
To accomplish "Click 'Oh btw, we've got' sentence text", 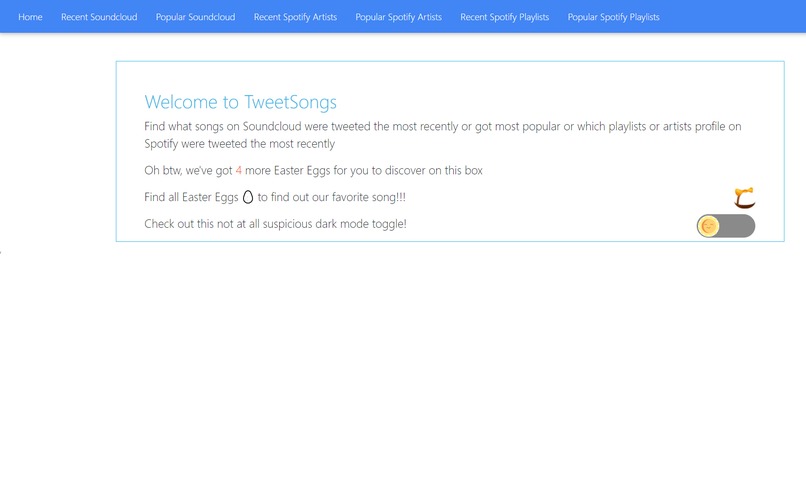I will [314, 170].
